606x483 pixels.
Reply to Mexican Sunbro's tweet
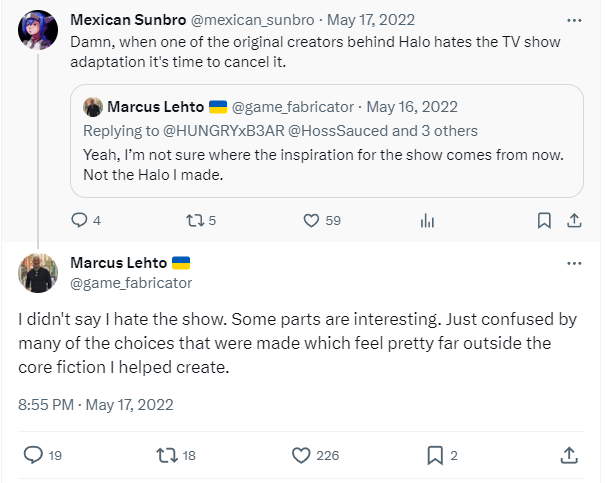[x=81, y=220]
